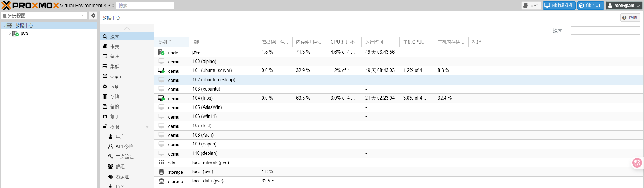
Task: Click the sdn grid icon for localnetwork
Action: [x=161, y=162]
